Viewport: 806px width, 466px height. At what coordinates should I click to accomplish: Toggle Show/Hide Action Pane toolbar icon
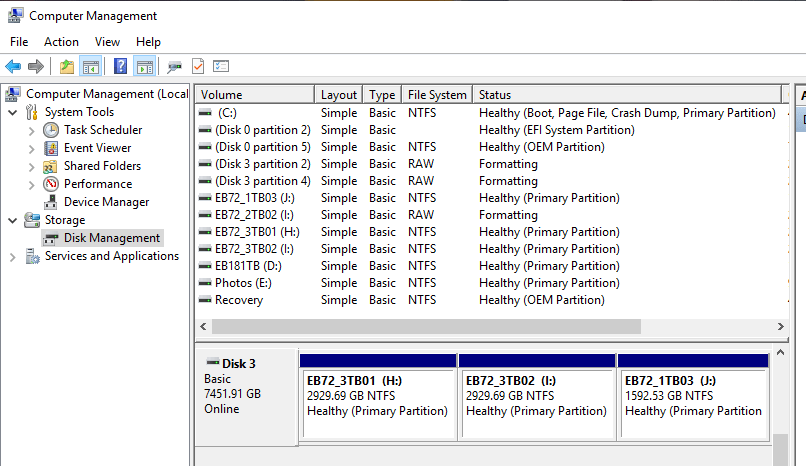tap(144, 67)
